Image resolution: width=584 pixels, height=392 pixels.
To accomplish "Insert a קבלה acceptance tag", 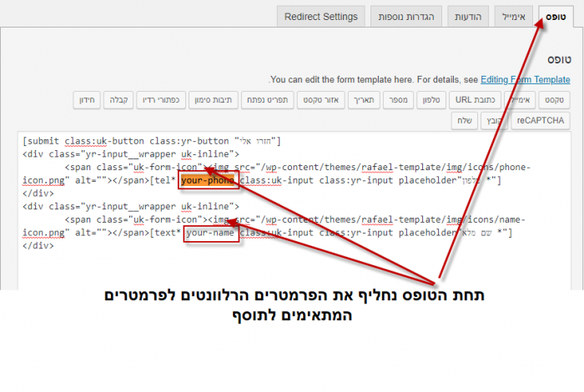I will tap(119, 100).
